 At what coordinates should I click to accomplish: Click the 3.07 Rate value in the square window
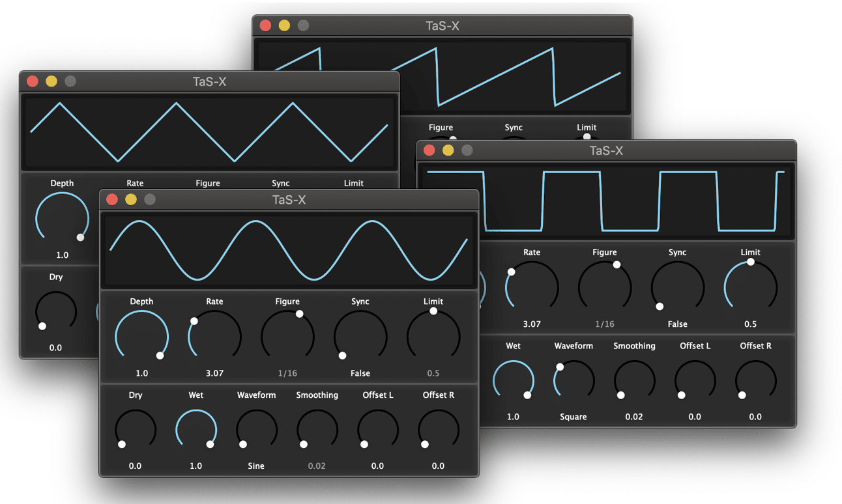click(x=532, y=324)
